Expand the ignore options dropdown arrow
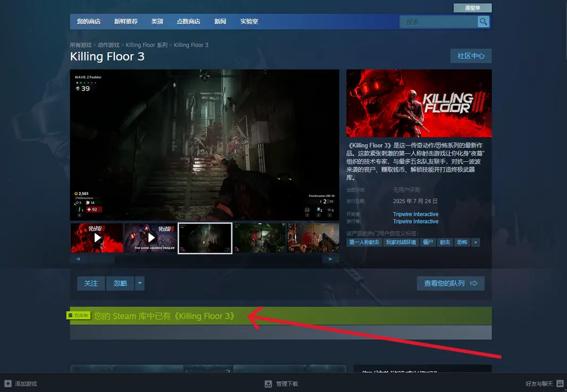 [140, 283]
